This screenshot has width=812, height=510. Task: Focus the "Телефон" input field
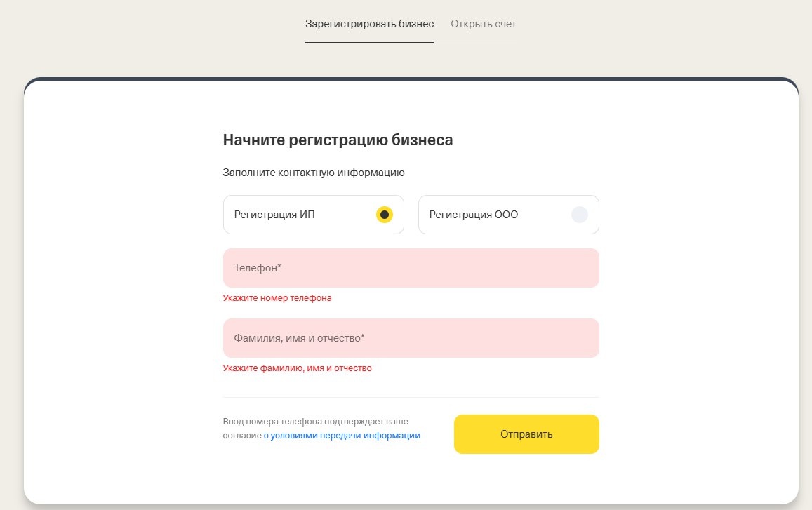(x=411, y=268)
